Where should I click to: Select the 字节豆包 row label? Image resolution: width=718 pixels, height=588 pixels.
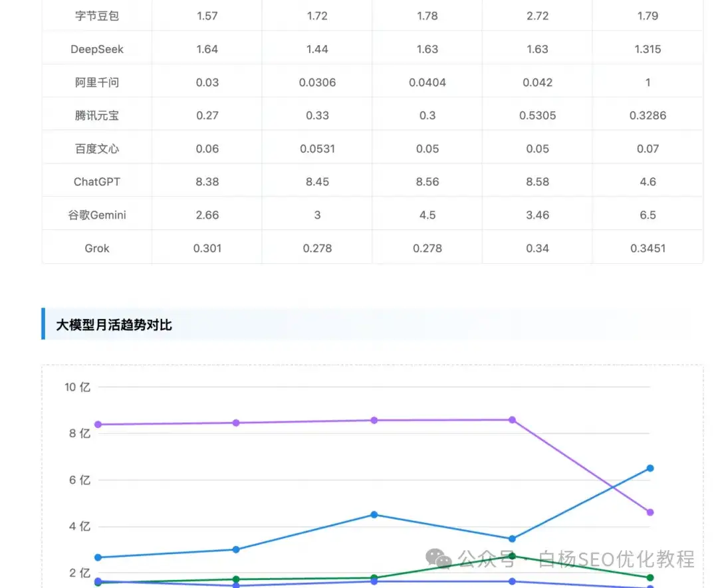(96, 16)
